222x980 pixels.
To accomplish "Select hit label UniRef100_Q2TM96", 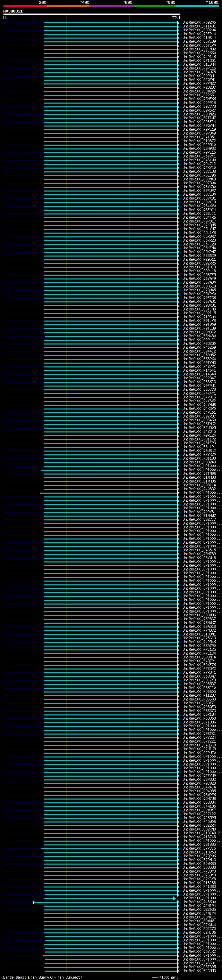I will coord(199,473).
